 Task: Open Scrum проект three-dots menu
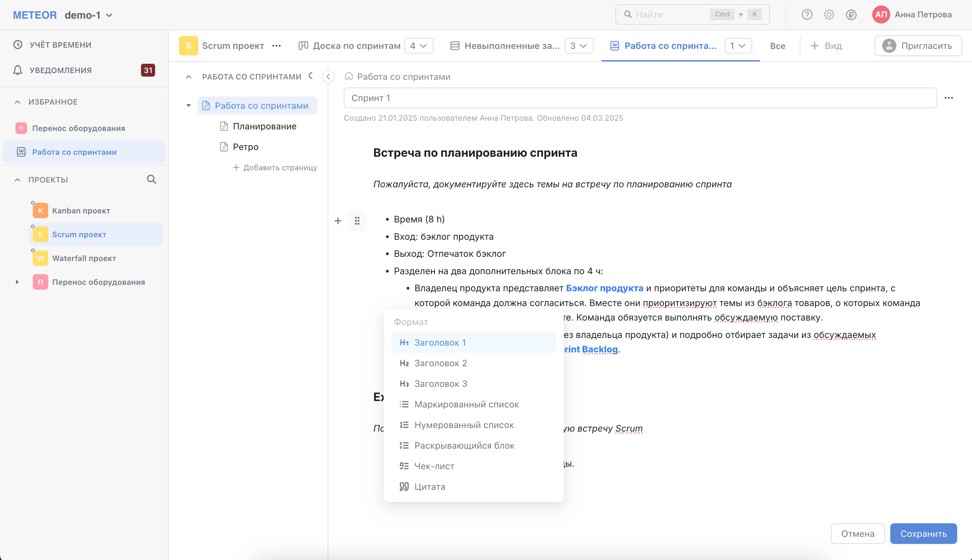point(276,46)
